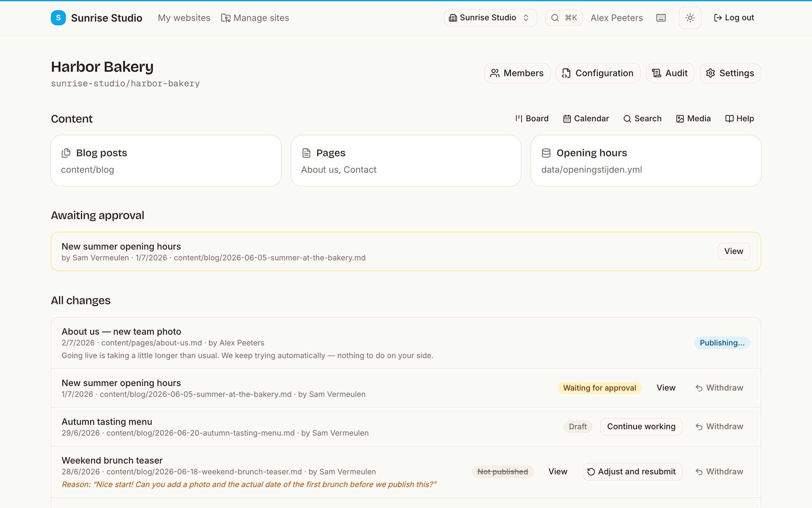Click the blue Sunrise Studio S logo
The height and width of the screenshot is (508, 812).
58,18
